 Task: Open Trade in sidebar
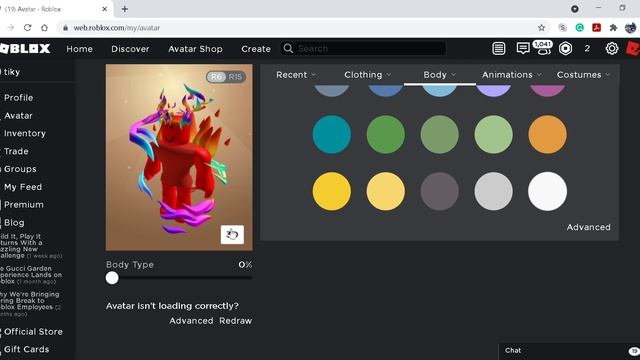[x=16, y=151]
